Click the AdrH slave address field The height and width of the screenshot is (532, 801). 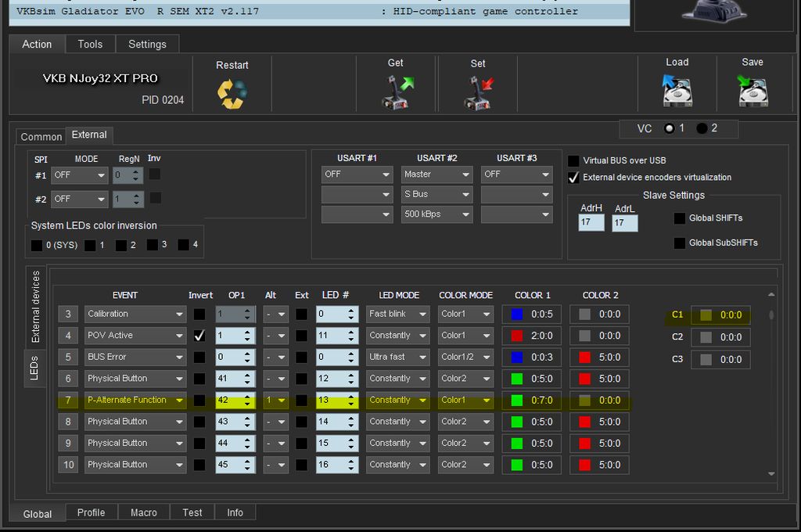[x=591, y=222]
